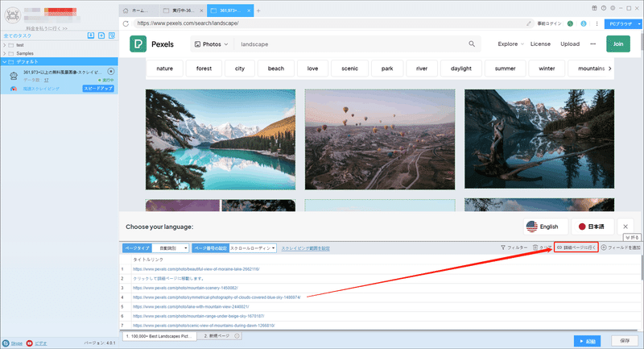Click the edit URL pencil icon
644x349 pixels.
(529, 23)
